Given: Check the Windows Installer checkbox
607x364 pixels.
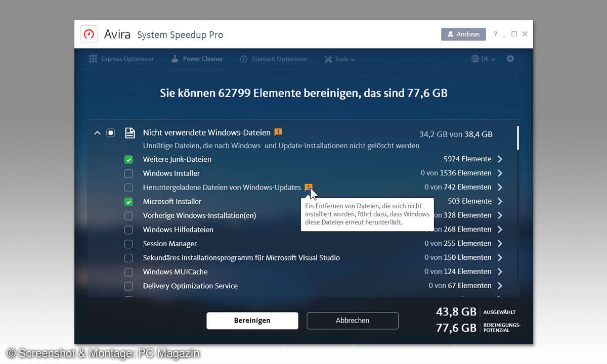Looking at the screenshot, I should (x=128, y=173).
